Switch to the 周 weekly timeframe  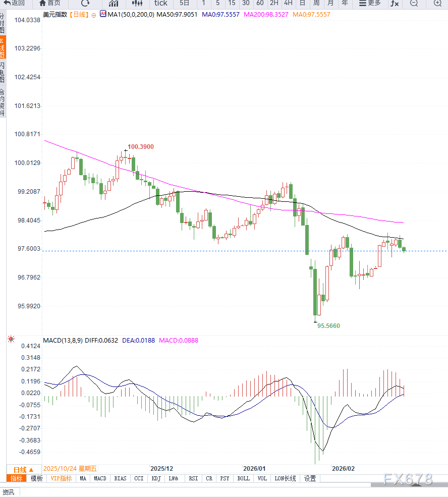(x=316, y=3)
